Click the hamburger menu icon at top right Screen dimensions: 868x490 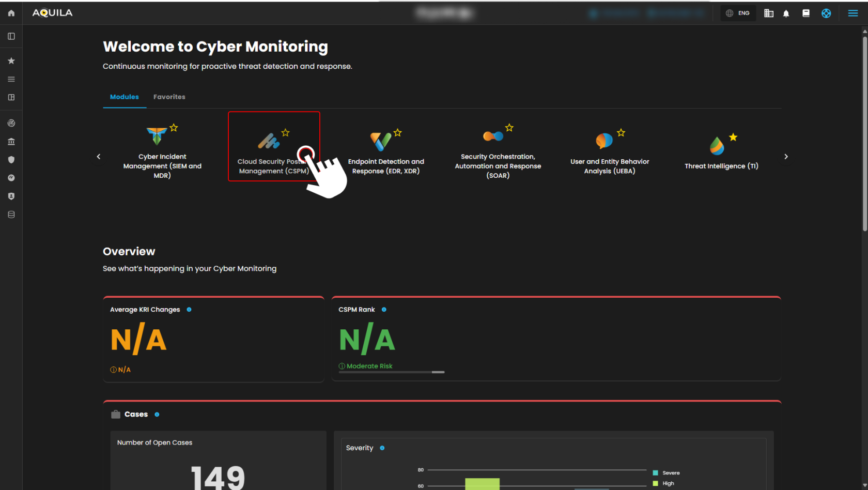[x=853, y=13]
